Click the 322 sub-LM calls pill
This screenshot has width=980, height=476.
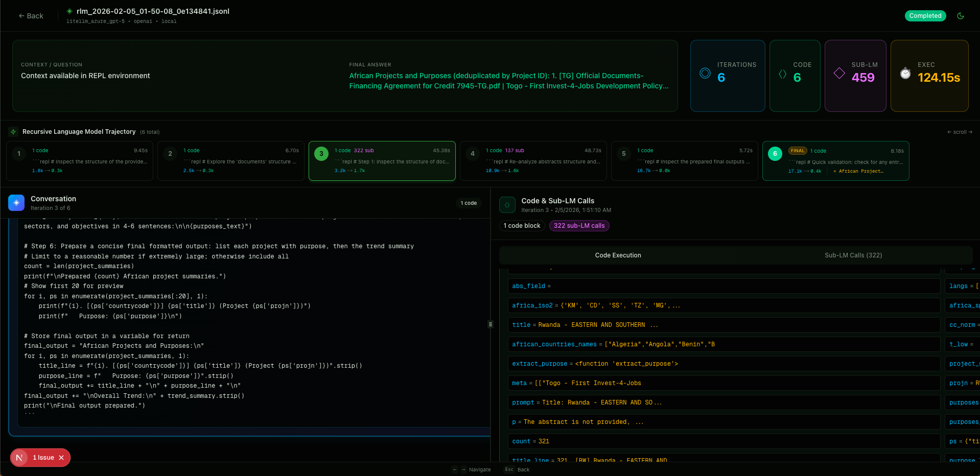pyautogui.click(x=579, y=225)
